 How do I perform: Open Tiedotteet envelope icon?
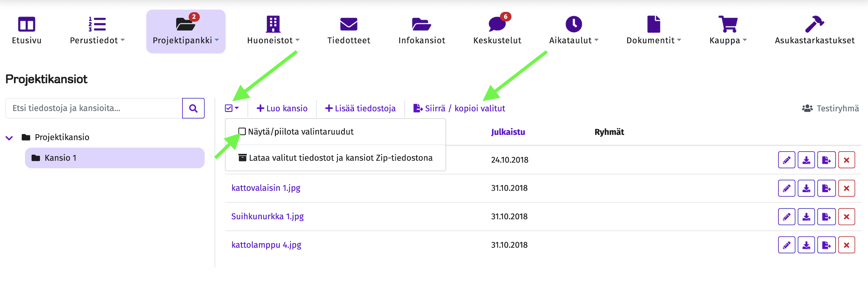tap(348, 25)
